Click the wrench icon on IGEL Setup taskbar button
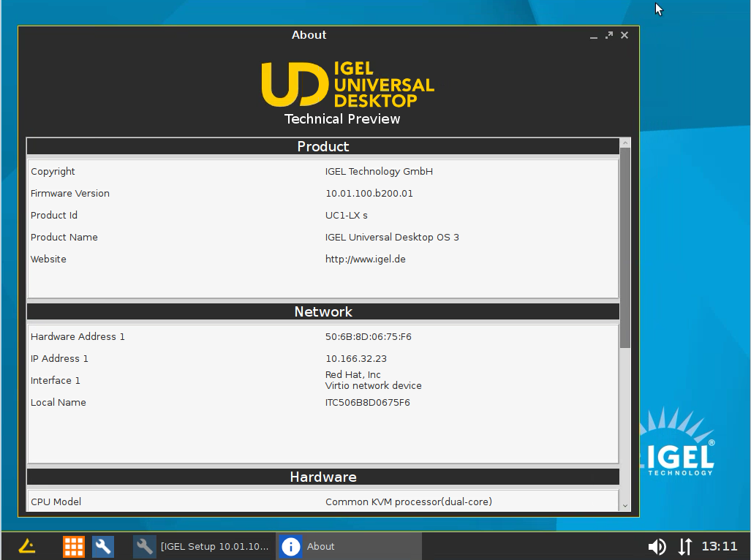 (144, 546)
